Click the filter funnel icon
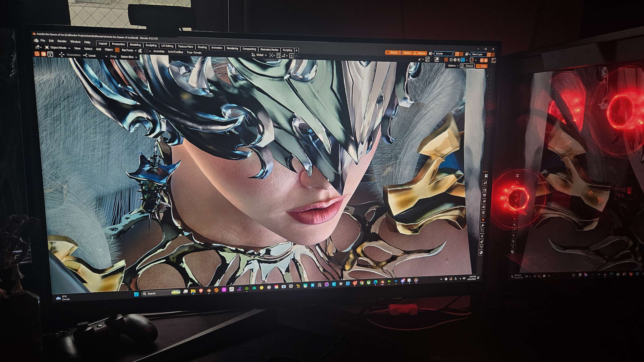The width and height of the screenshot is (644, 362). click(50, 54)
